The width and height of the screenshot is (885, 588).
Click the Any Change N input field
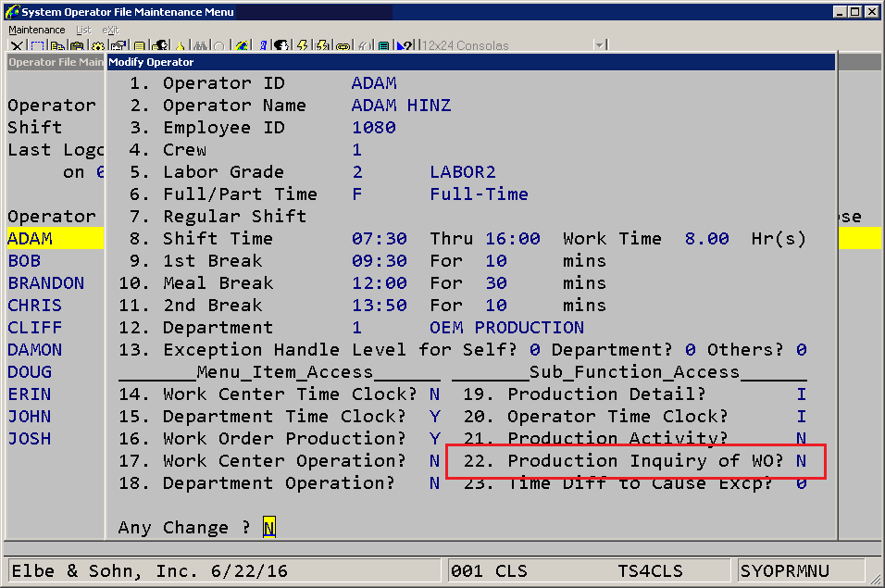[269, 528]
